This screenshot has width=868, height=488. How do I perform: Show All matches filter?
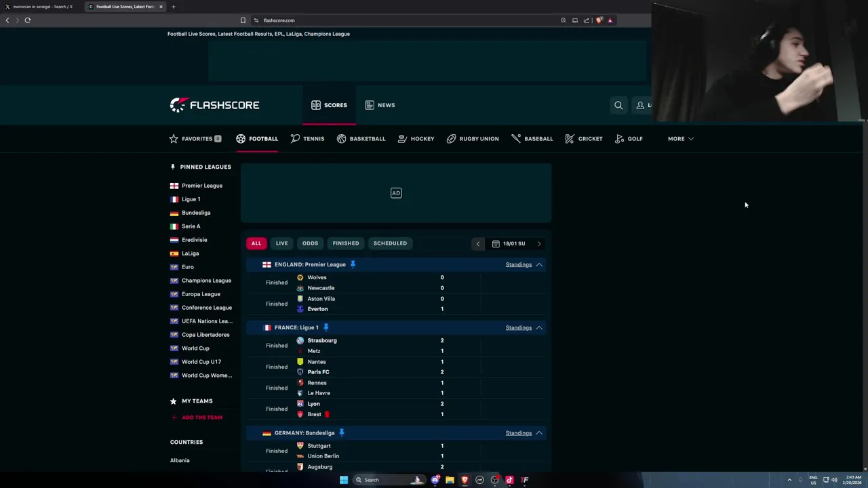256,243
